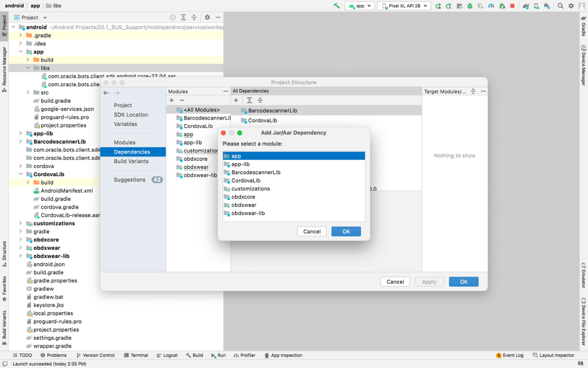Click the Debug app bug icon
The image size is (588, 368).
click(x=470, y=6)
